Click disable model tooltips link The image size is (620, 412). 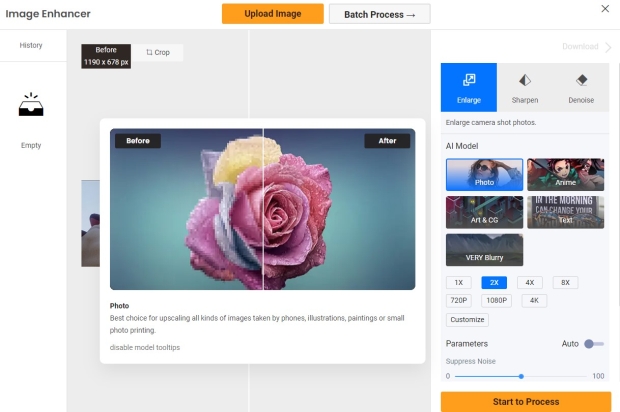[x=145, y=348]
